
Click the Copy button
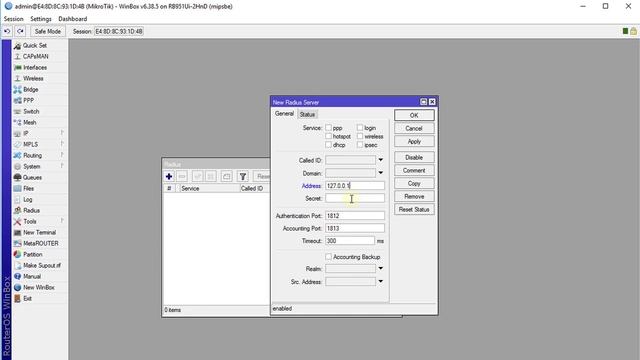pyautogui.click(x=414, y=183)
